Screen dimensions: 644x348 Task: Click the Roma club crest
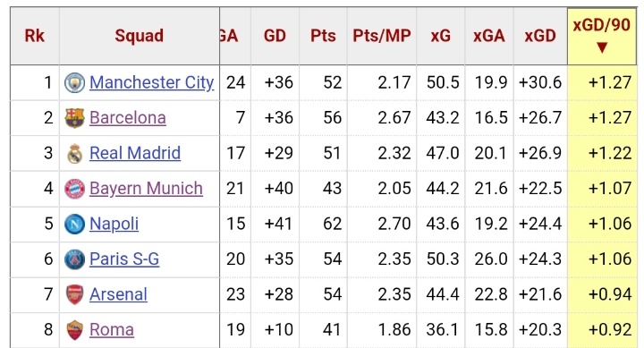click(x=75, y=330)
